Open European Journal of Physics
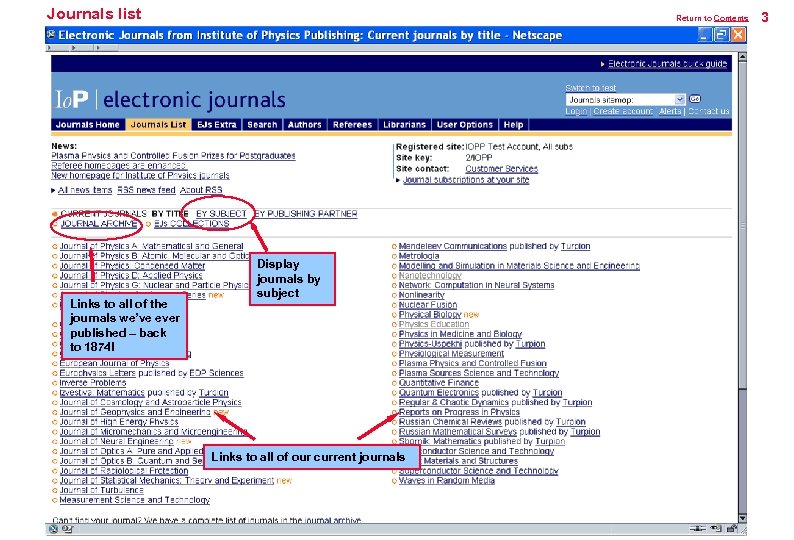794x540 pixels. (114, 363)
